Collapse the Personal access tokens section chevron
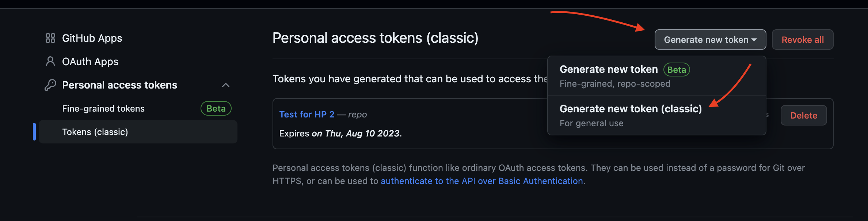Image resolution: width=868 pixels, height=221 pixels. [226, 85]
